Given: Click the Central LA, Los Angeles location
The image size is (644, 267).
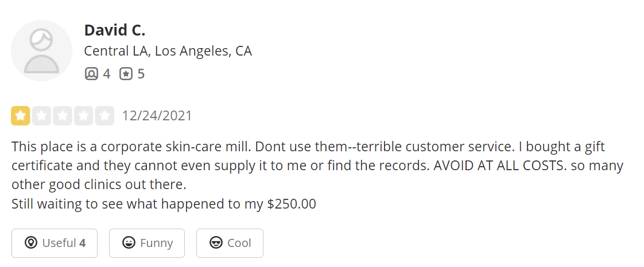Looking at the screenshot, I should [x=168, y=51].
